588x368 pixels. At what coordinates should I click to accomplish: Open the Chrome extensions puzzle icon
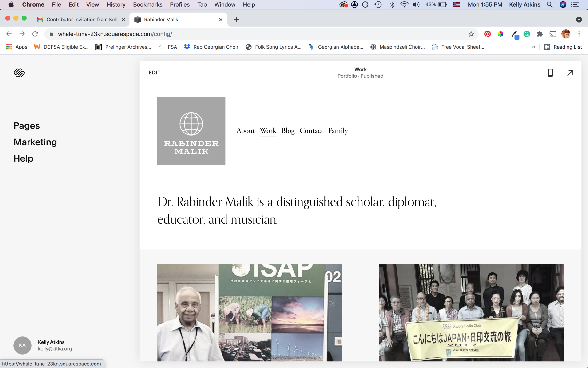[x=540, y=34]
